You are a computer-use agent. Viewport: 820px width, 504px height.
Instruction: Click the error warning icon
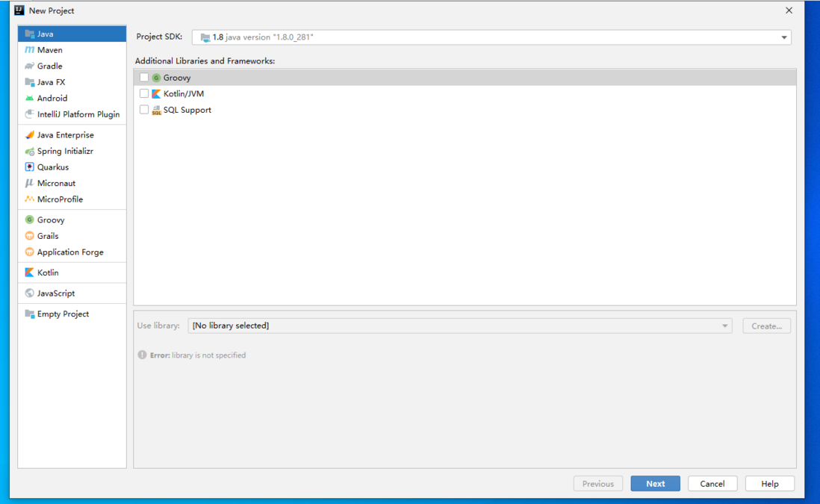click(x=142, y=355)
